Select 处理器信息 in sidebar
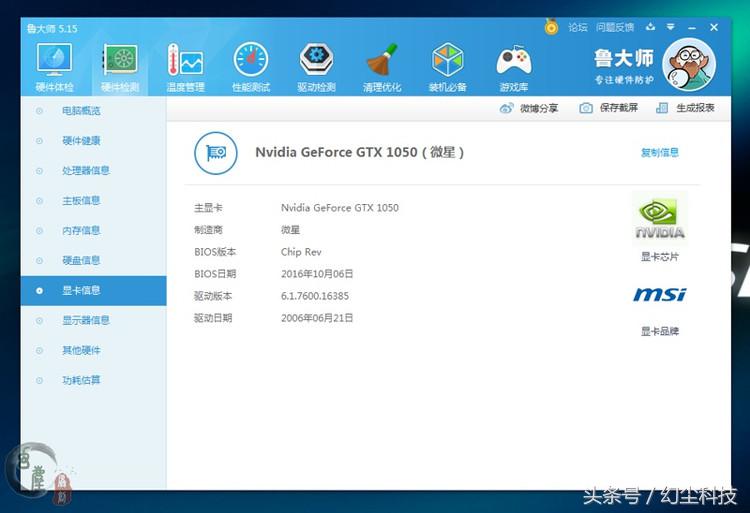 point(94,171)
